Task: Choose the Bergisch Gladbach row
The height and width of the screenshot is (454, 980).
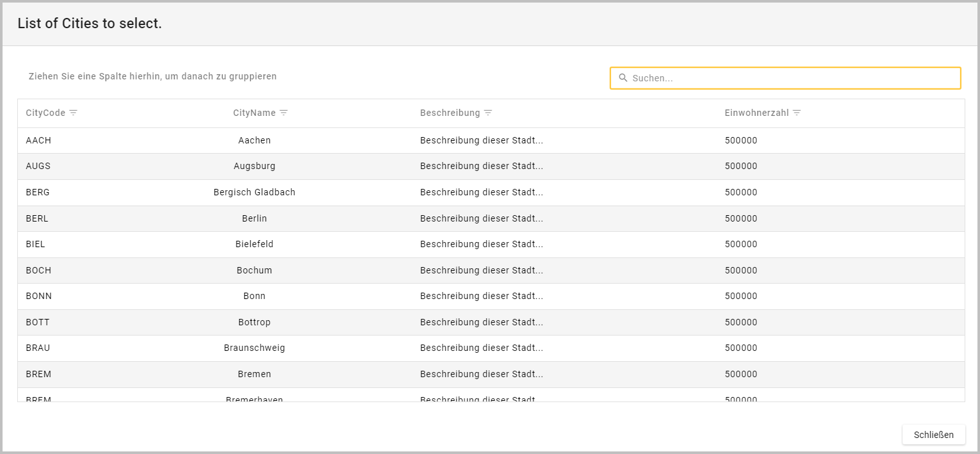Action: [x=254, y=192]
